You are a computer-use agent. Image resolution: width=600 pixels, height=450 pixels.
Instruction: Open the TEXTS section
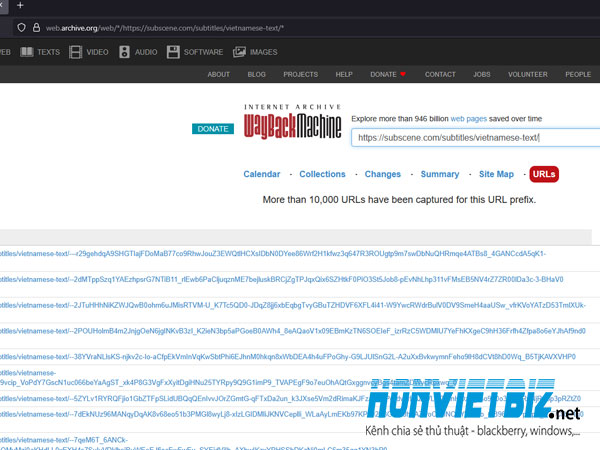tap(48, 52)
